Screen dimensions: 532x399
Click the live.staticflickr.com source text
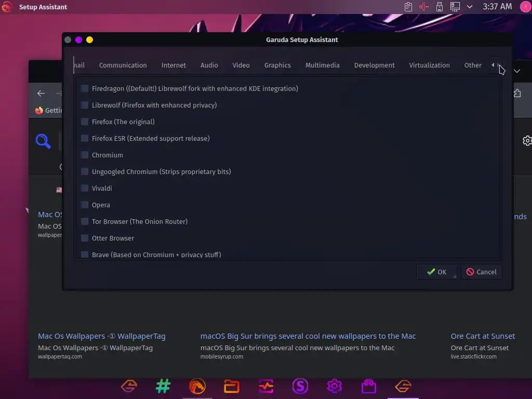pyautogui.click(x=473, y=356)
